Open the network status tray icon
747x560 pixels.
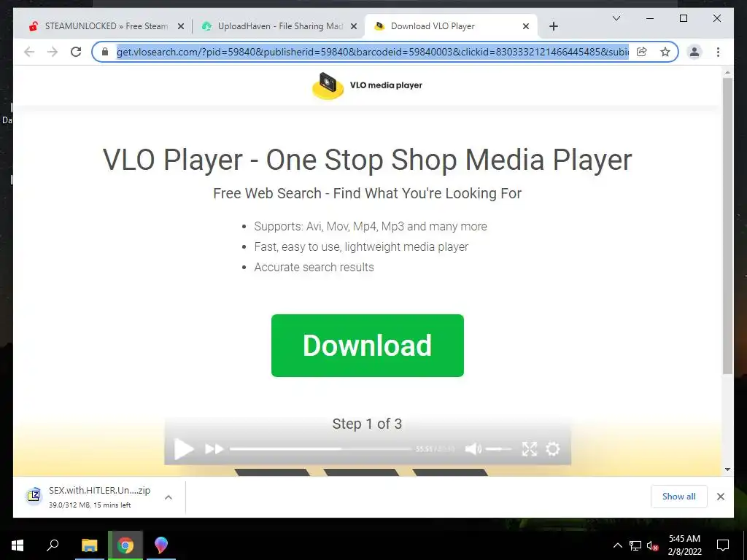pyautogui.click(x=635, y=545)
